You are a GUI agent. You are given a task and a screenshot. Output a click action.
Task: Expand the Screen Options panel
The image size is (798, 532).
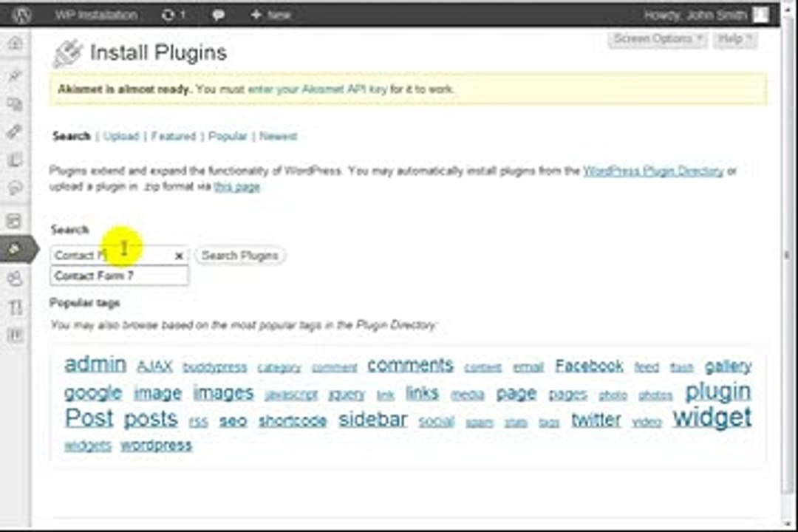pyautogui.click(x=658, y=39)
